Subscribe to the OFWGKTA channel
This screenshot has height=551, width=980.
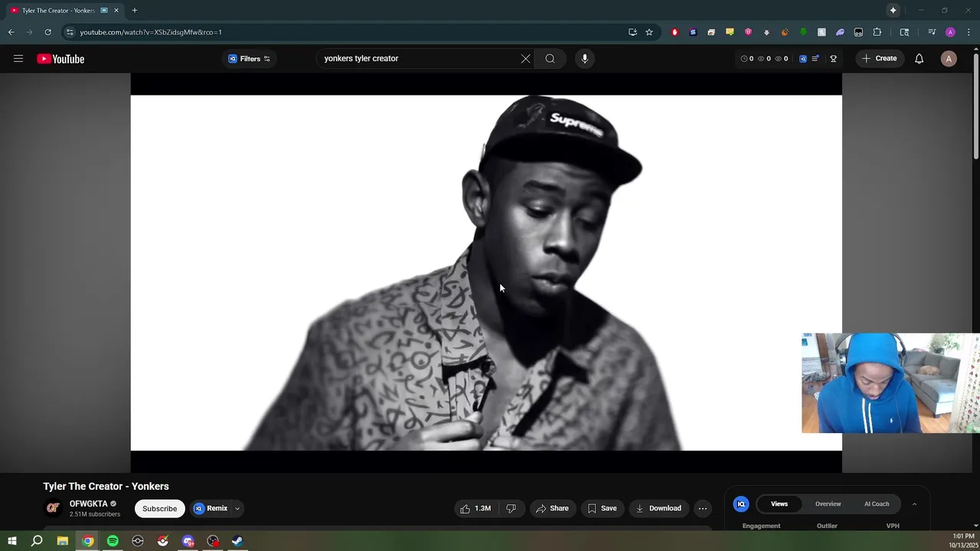point(159,509)
